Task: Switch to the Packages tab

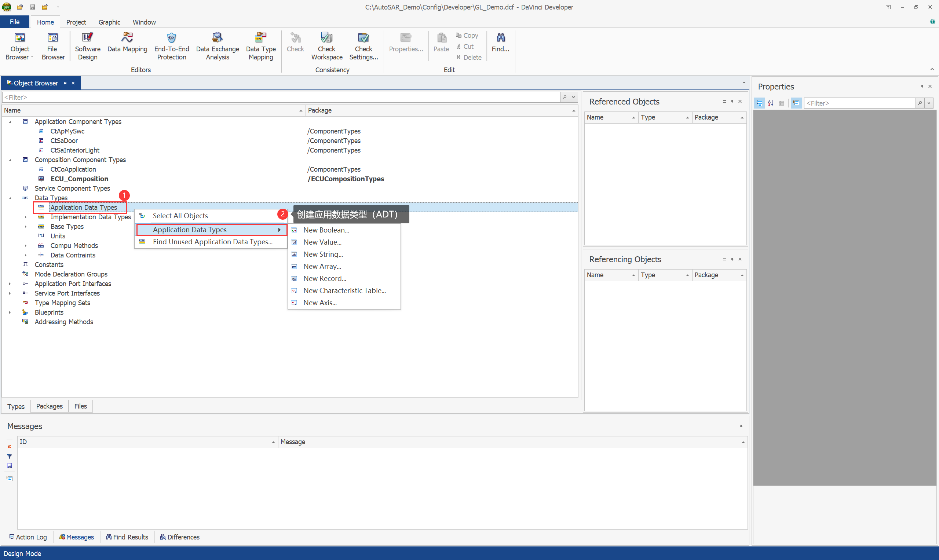Action: click(49, 406)
